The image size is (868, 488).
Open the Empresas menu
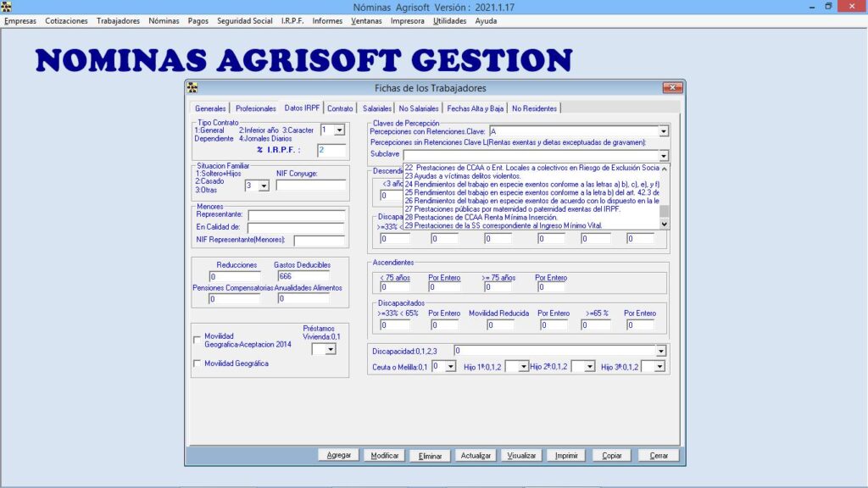click(20, 21)
